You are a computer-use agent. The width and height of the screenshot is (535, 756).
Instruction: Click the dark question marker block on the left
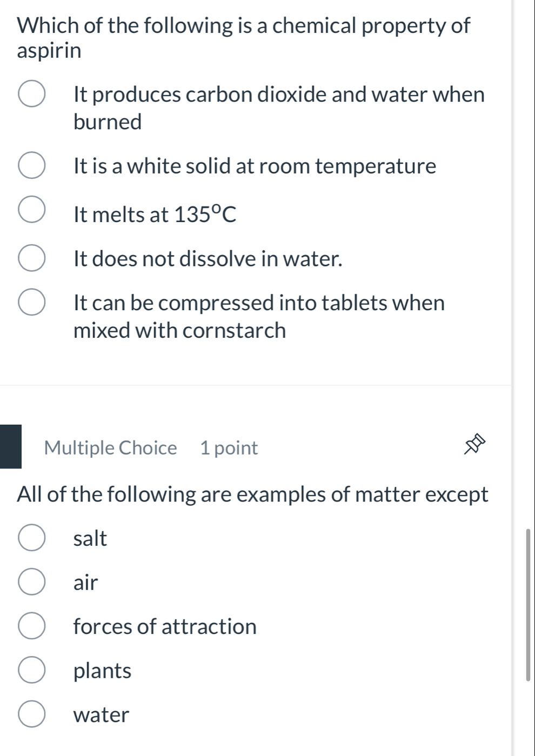click(10, 446)
